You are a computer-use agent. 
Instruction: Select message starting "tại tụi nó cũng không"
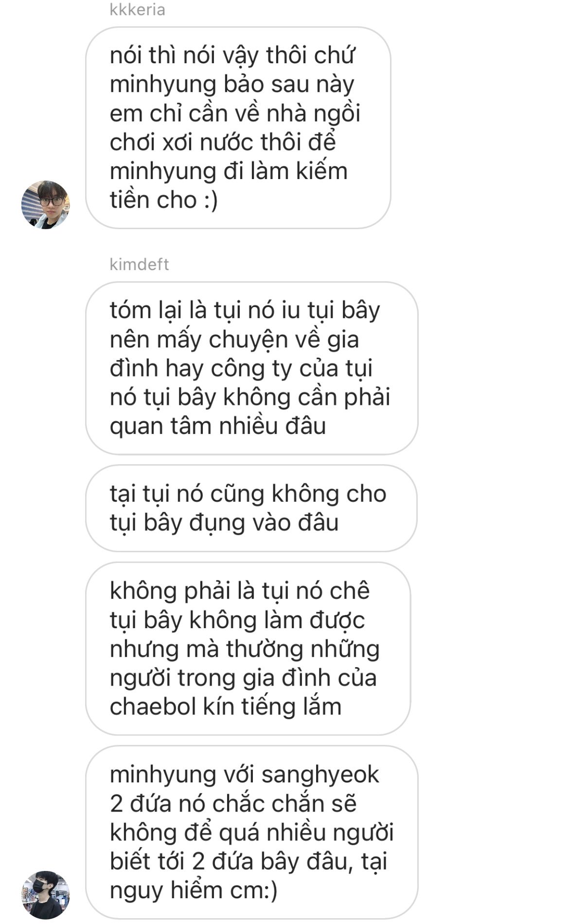(x=251, y=508)
